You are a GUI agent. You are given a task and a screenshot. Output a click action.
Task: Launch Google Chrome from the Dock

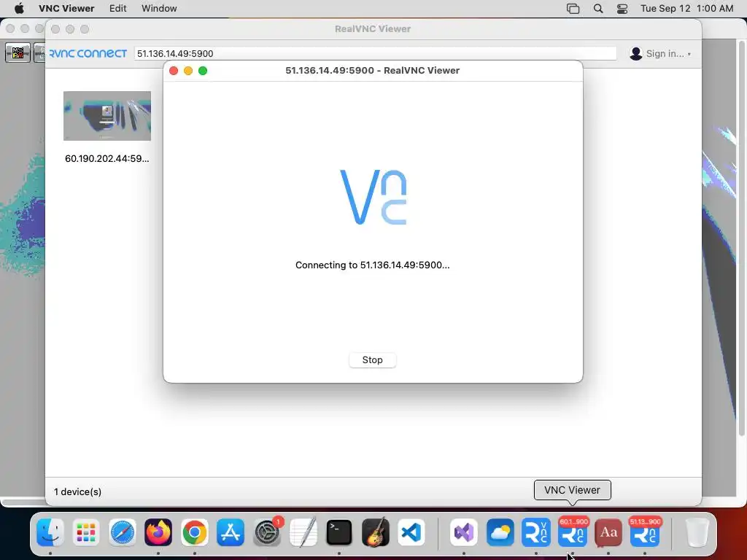point(194,532)
